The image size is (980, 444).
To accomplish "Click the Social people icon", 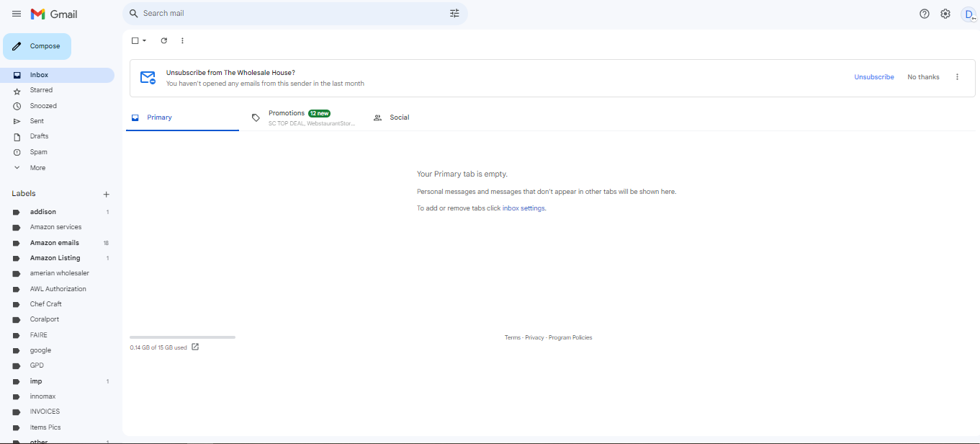I will [377, 117].
